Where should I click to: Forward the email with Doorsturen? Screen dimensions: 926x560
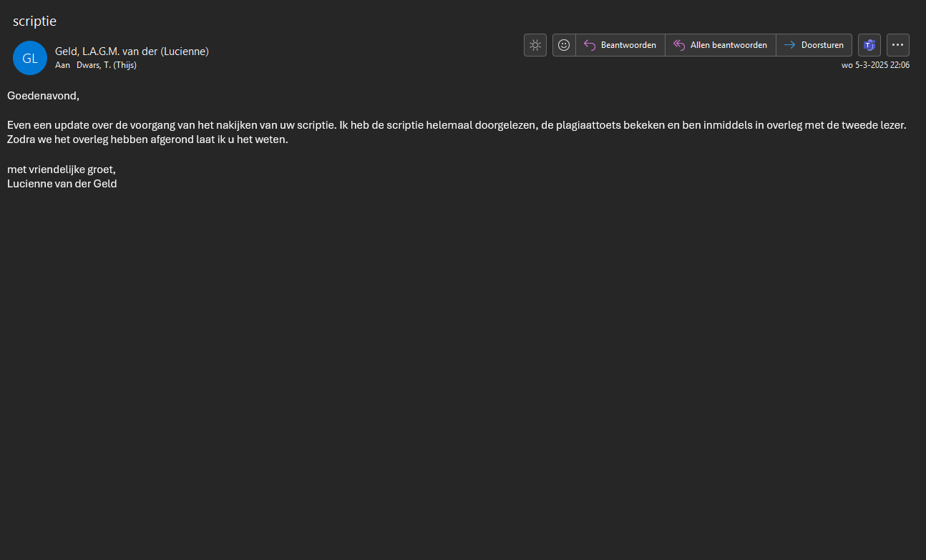point(814,45)
